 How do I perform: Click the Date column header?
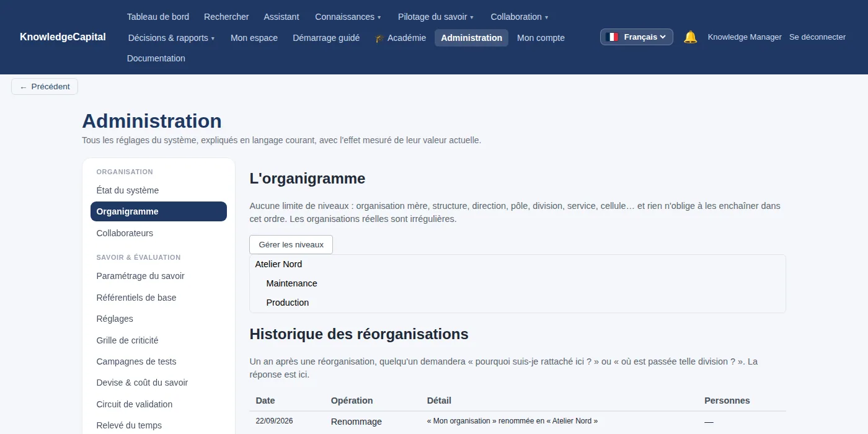coord(265,401)
